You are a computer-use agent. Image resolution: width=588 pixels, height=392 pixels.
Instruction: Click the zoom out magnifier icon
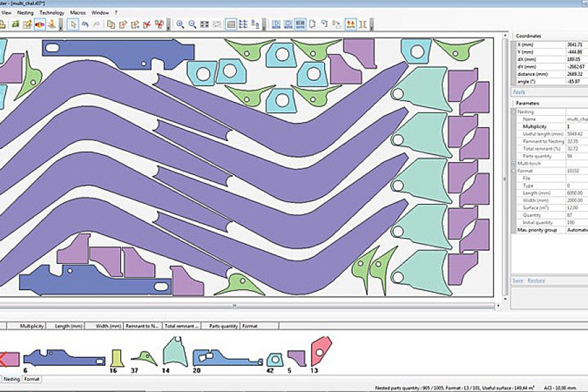(x=192, y=24)
